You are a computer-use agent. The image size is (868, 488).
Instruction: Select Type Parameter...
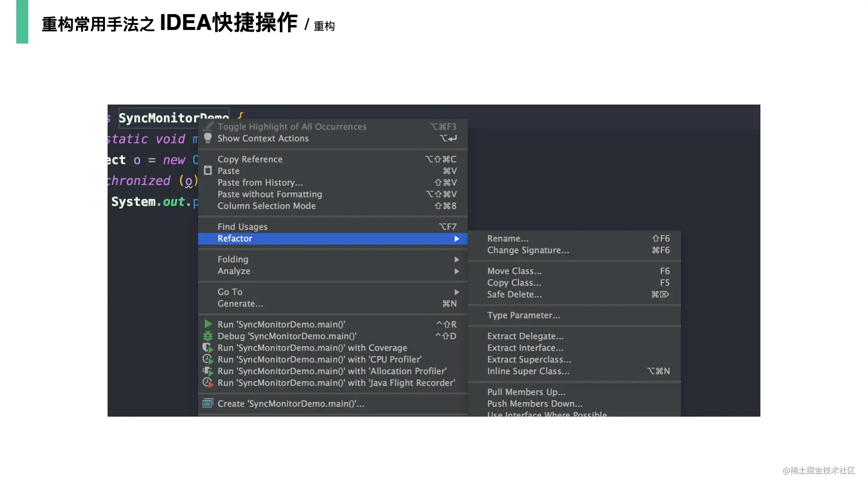click(x=574, y=315)
